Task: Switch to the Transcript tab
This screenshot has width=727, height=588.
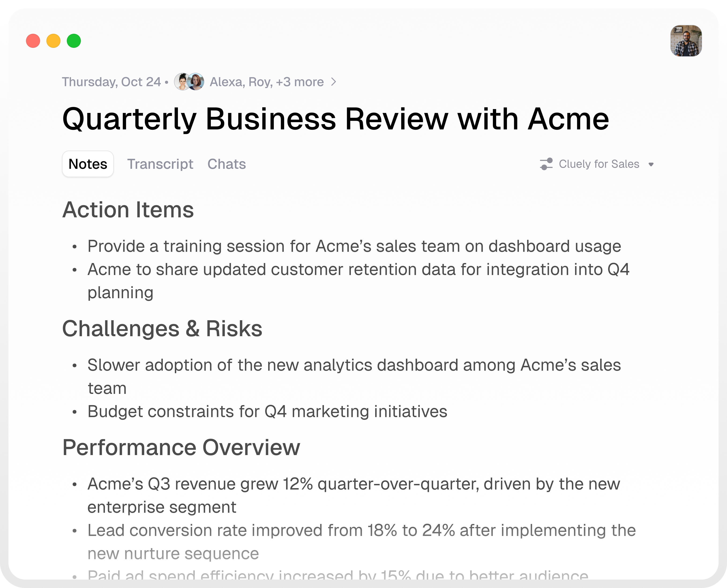Action: pyautogui.click(x=160, y=164)
